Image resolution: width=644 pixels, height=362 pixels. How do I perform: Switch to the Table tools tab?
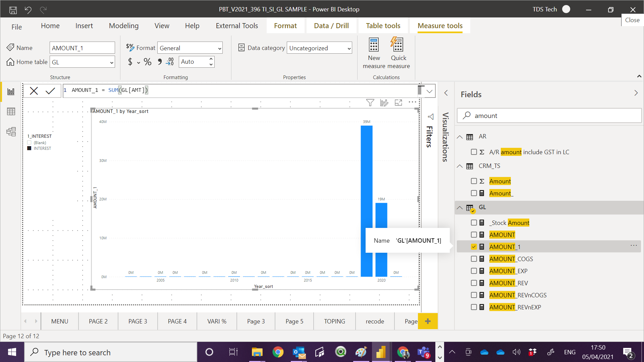(383, 26)
